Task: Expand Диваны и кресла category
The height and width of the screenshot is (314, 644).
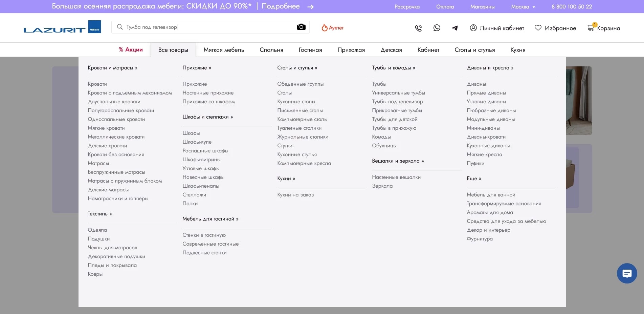Action: tap(490, 68)
